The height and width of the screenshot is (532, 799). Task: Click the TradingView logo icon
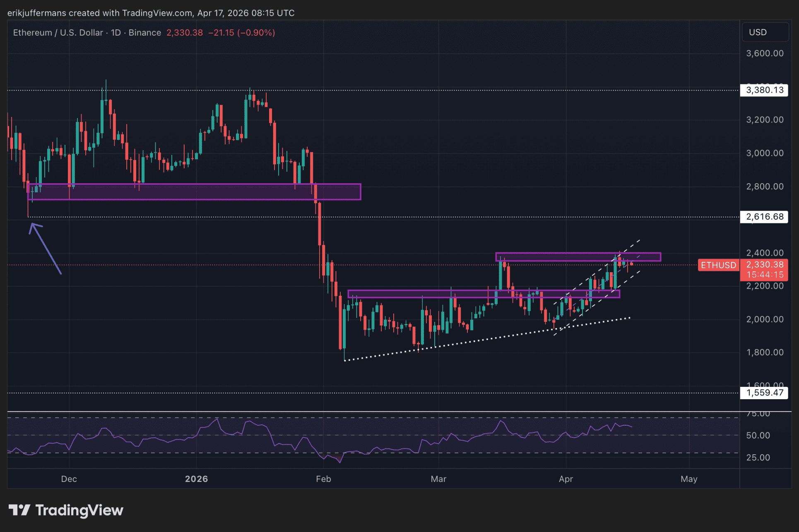(19, 510)
